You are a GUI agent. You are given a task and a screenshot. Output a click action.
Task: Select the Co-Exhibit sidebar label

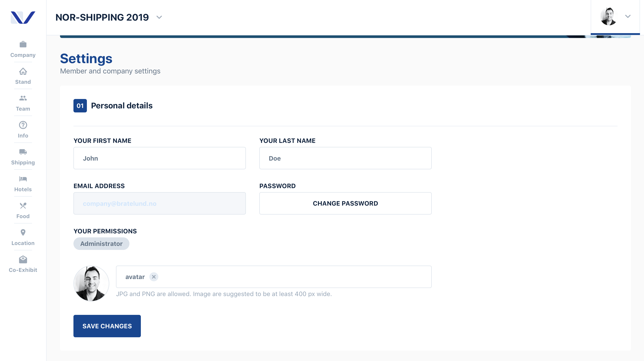(x=23, y=270)
